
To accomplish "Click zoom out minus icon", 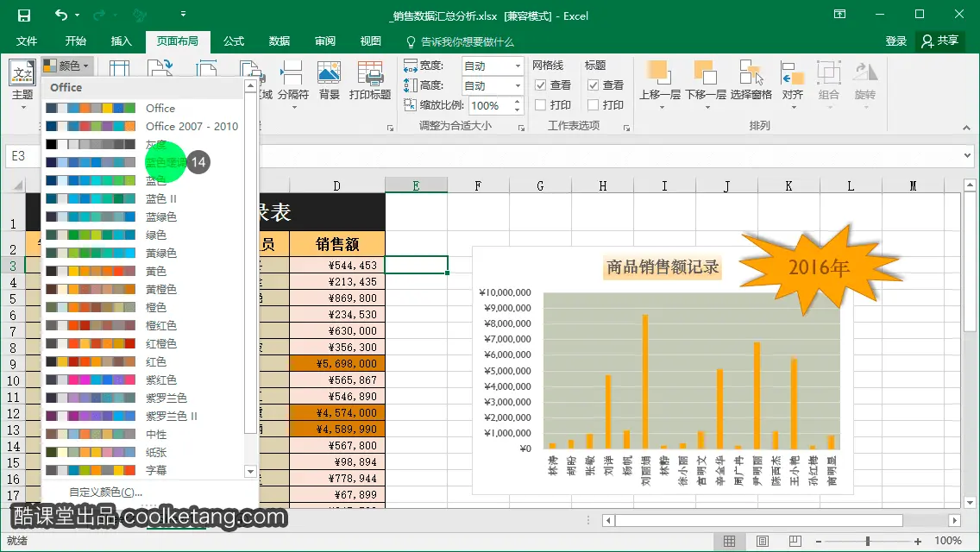I will (x=819, y=542).
